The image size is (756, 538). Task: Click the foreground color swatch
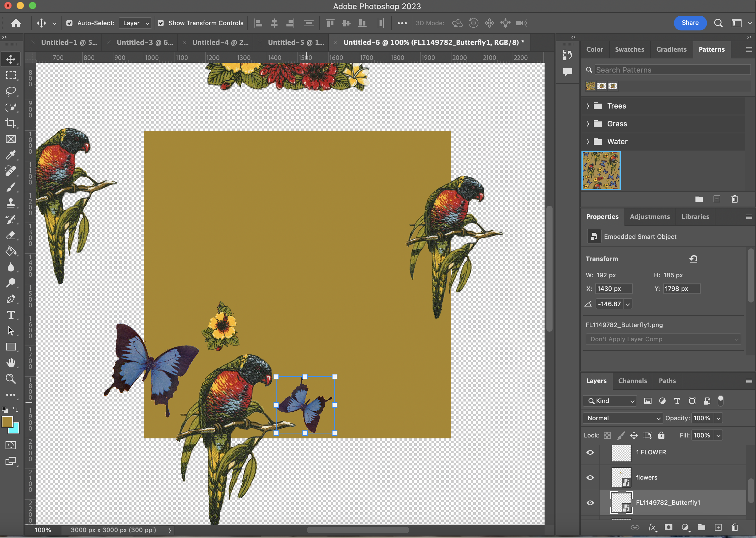(x=7, y=422)
